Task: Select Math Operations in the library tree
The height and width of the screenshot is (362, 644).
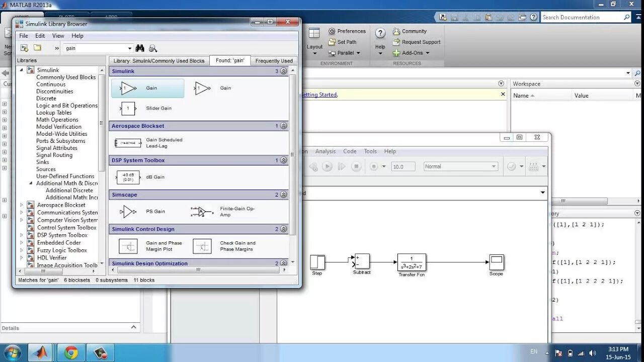Action: point(57,120)
